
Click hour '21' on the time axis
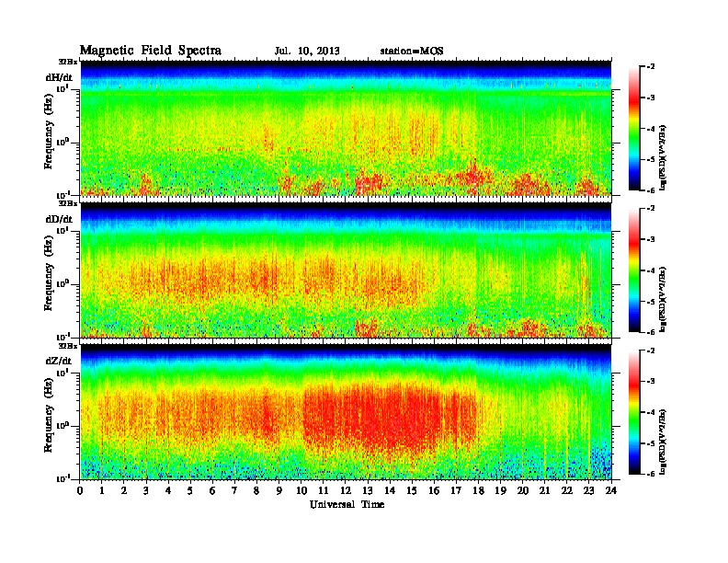(544, 491)
